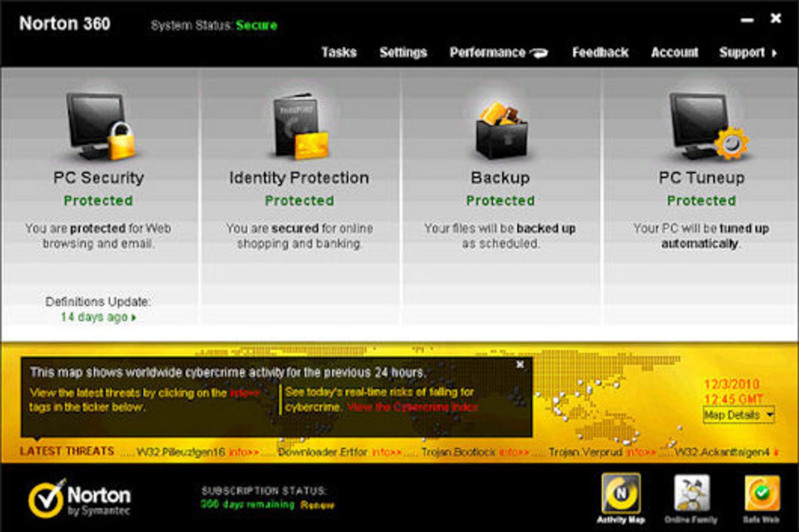The image size is (799, 532).
Task: Click the SUBSCRIPTION STATUS label
Action: pos(264,490)
